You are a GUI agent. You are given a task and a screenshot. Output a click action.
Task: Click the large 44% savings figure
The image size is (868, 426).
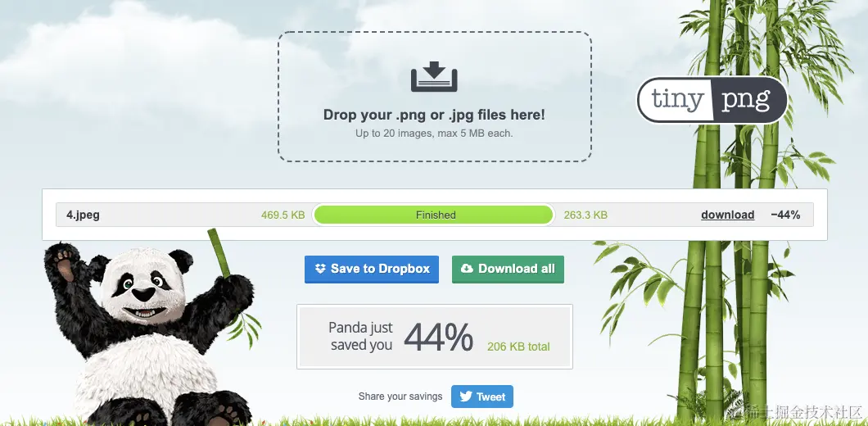pyautogui.click(x=438, y=337)
